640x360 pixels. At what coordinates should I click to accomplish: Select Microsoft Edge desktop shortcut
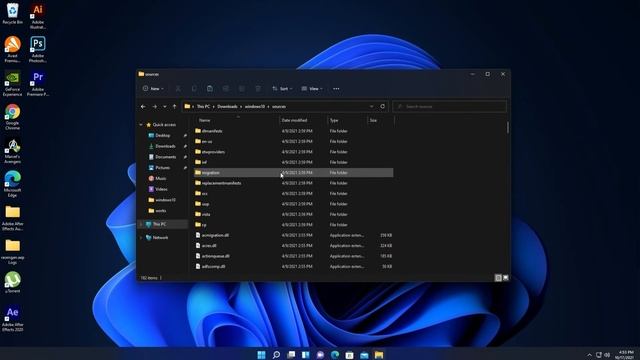point(12,184)
